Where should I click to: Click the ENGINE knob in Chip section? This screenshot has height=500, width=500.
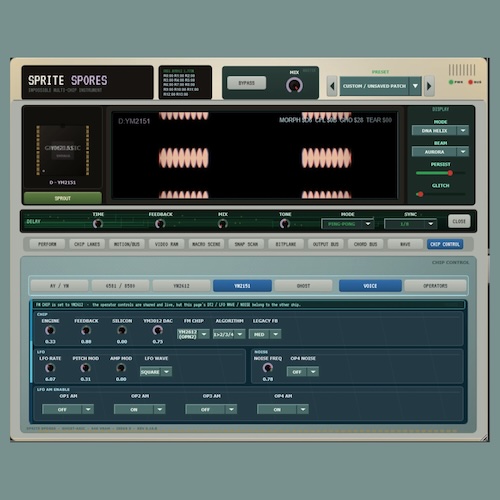(x=50, y=330)
